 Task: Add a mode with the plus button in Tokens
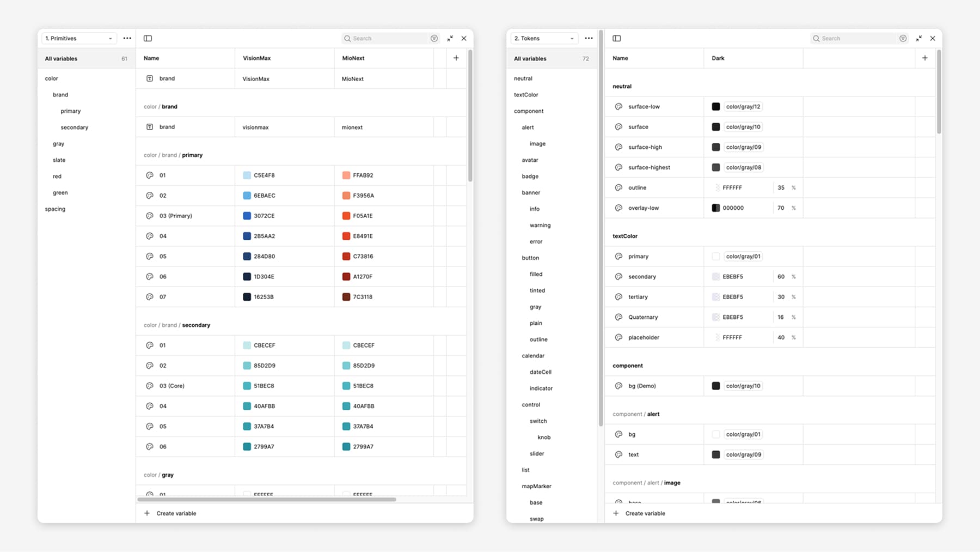924,57
